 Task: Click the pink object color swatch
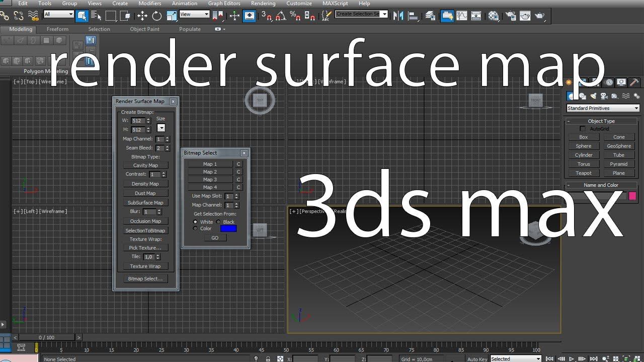click(x=632, y=196)
